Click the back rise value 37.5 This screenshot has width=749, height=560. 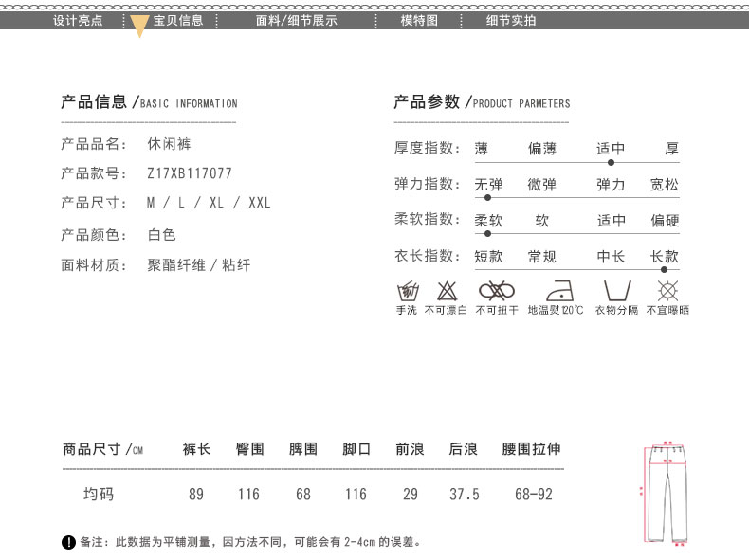click(464, 495)
